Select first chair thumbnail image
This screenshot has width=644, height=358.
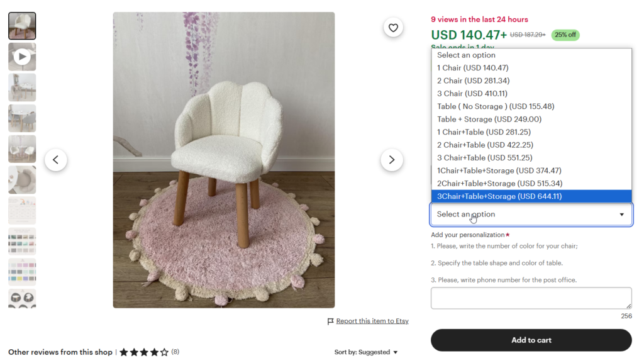[x=22, y=26]
